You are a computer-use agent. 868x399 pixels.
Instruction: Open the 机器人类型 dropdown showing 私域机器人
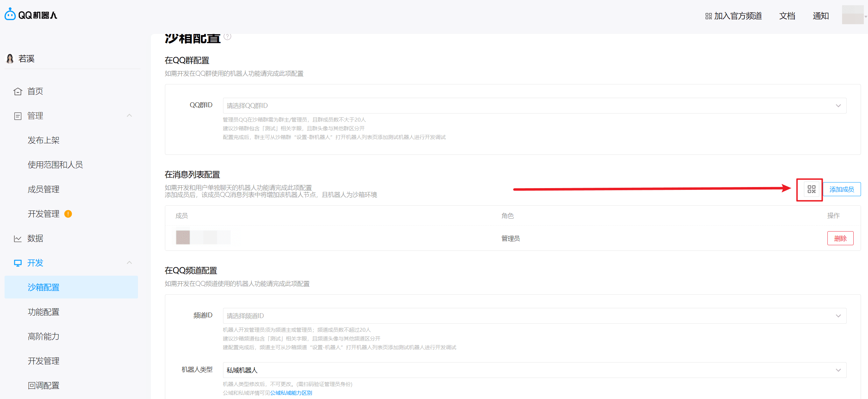coord(535,370)
